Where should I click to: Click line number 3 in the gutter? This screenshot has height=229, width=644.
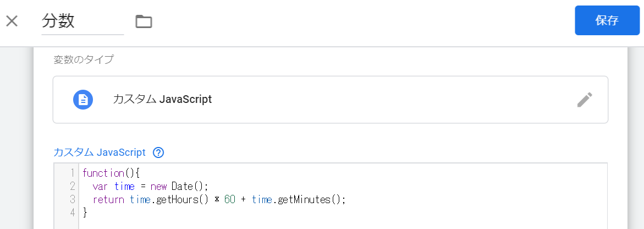72,199
